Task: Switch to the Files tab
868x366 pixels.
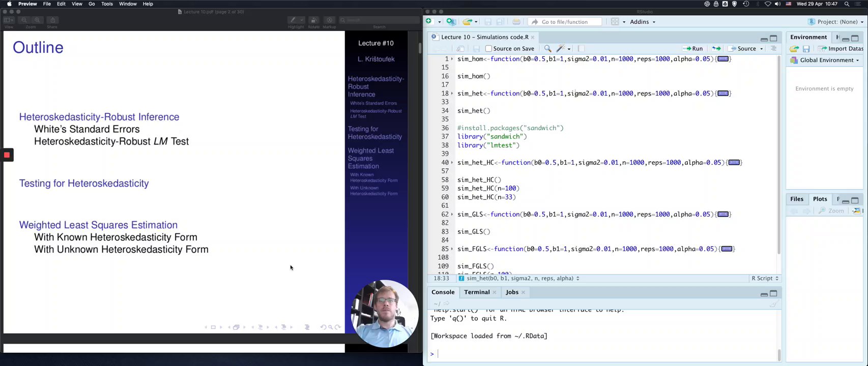Action: click(x=797, y=199)
